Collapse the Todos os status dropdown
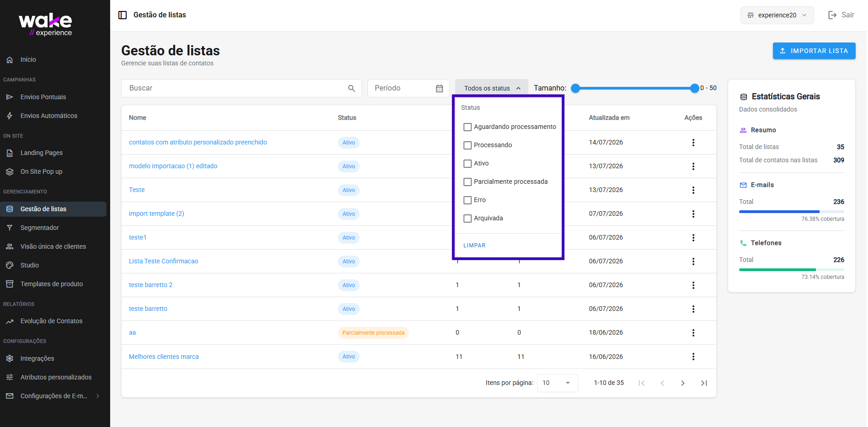Viewport: 868px width, 427px height. [x=492, y=88]
